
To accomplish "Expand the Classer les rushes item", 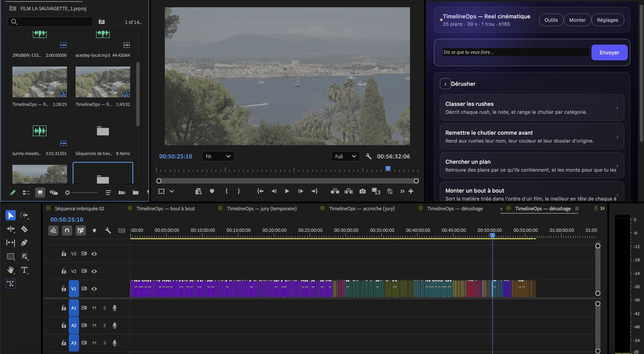I will 532,108.
